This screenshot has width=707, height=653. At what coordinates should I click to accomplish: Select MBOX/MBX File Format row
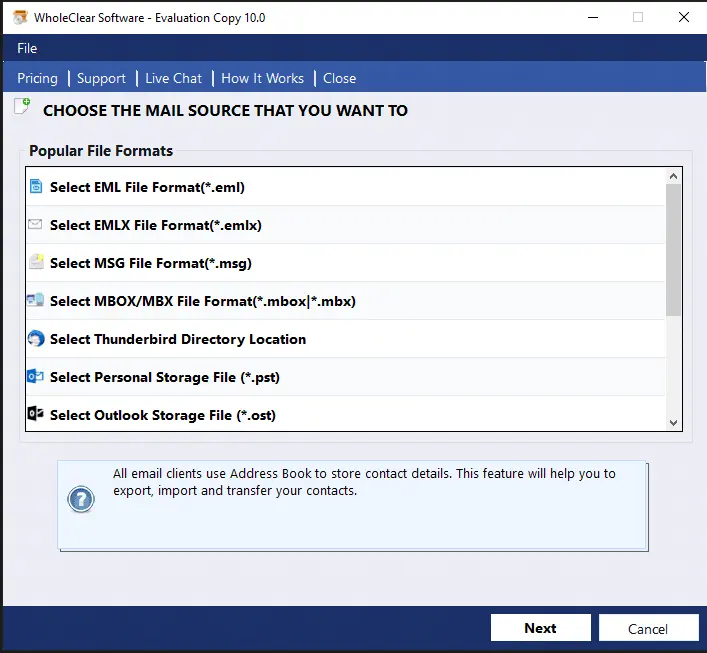point(345,301)
